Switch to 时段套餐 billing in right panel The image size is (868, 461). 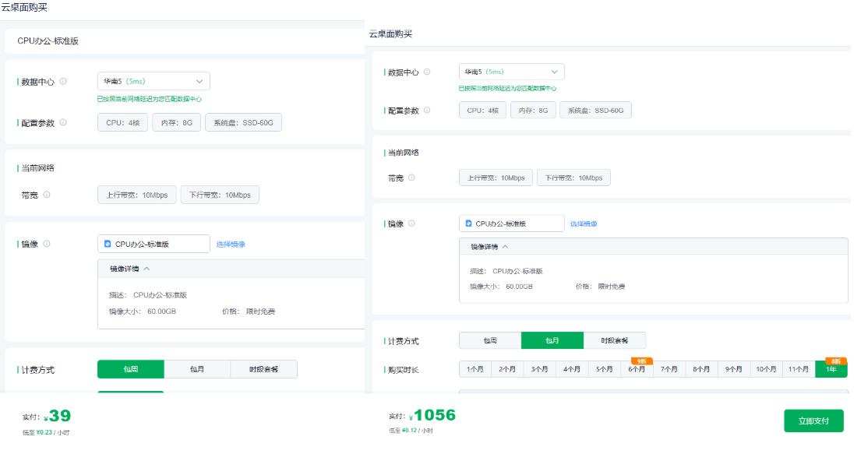[x=615, y=340]
